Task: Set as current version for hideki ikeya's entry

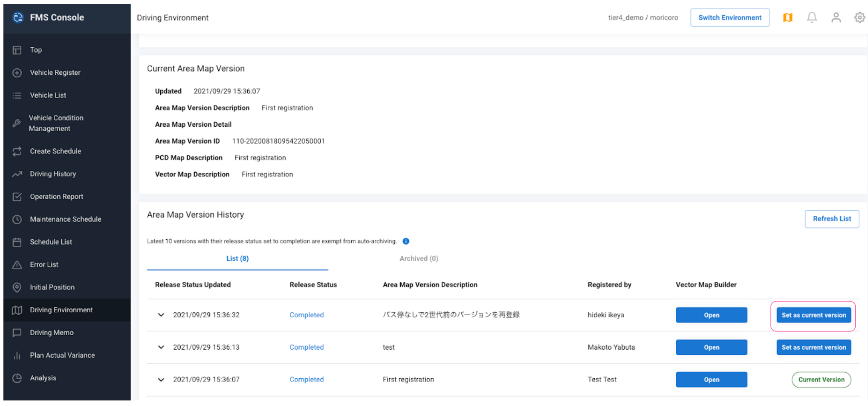Action: [813, 315]
